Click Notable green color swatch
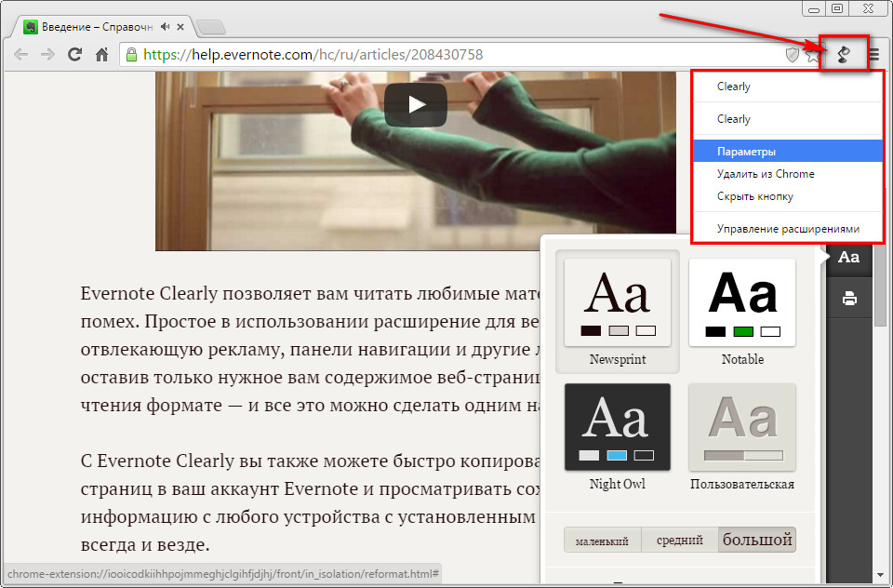Image resolution: width=893 pixels, height=588 pixels. tap(743, 331)
